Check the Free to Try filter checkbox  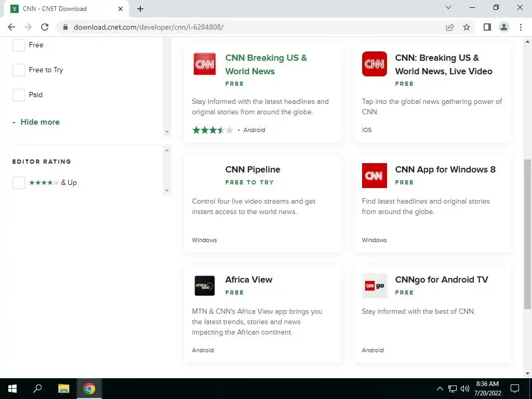(x=19, y=70)
